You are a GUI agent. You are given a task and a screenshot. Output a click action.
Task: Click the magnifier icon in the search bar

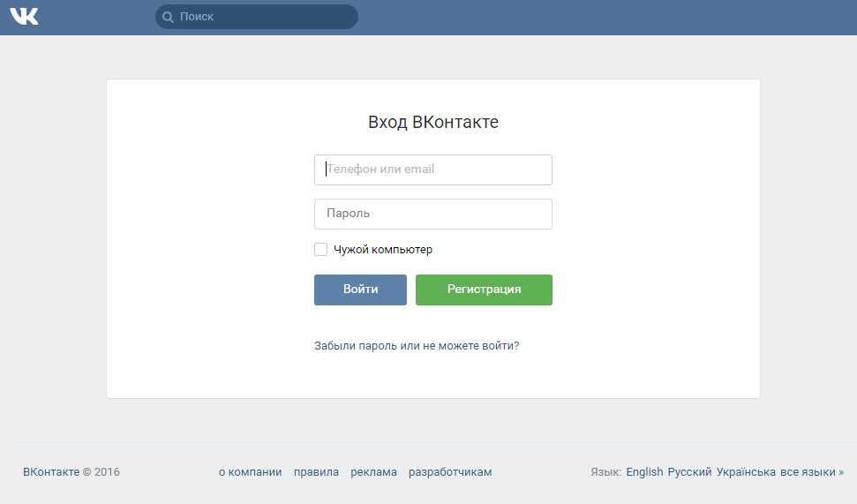coord(168,17)
